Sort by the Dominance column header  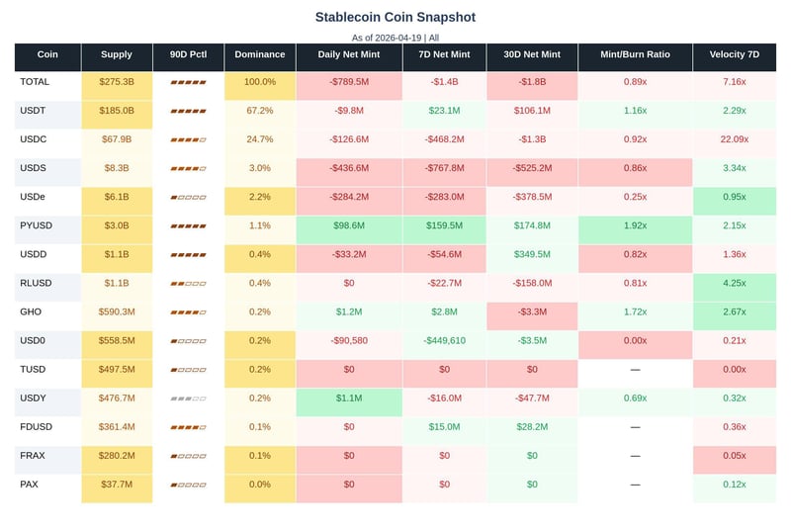[x=260, y=54]
